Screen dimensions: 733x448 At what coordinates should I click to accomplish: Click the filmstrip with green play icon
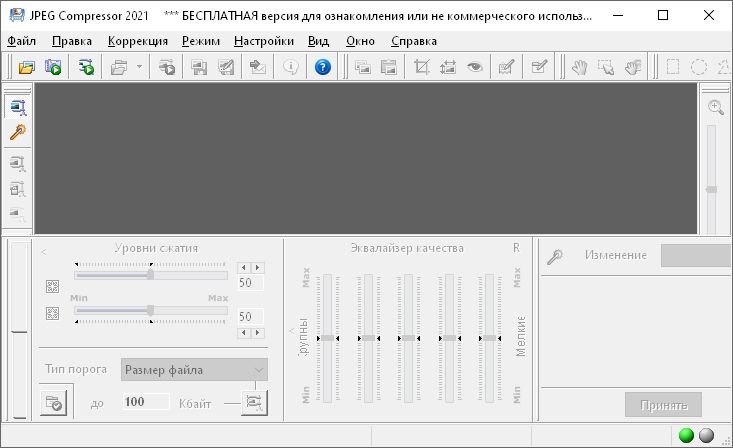53,67
